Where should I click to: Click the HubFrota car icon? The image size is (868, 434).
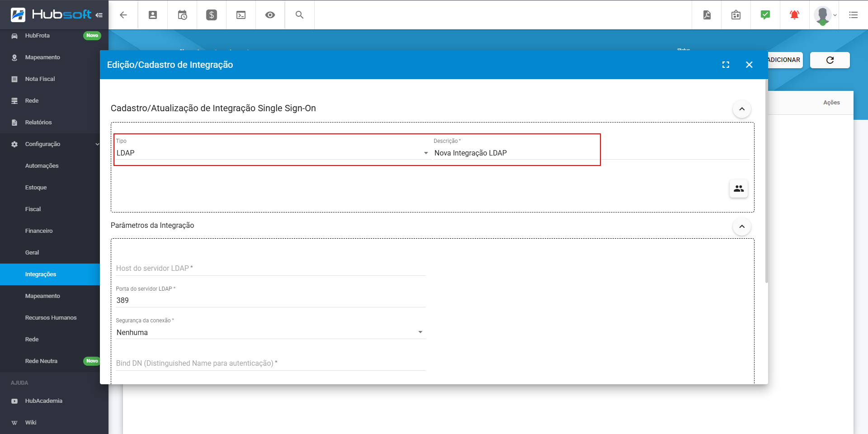[x=14, y=36]
